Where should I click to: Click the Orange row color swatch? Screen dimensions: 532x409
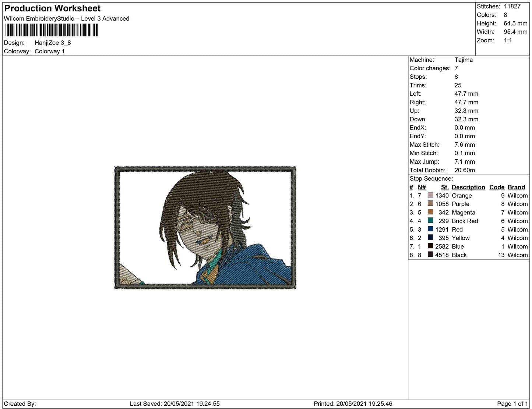430,195
